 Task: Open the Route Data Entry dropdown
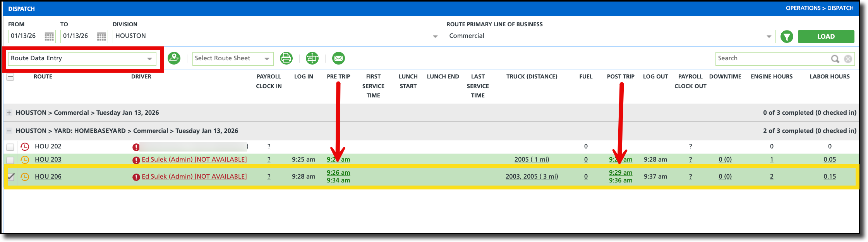pos(82,58)
